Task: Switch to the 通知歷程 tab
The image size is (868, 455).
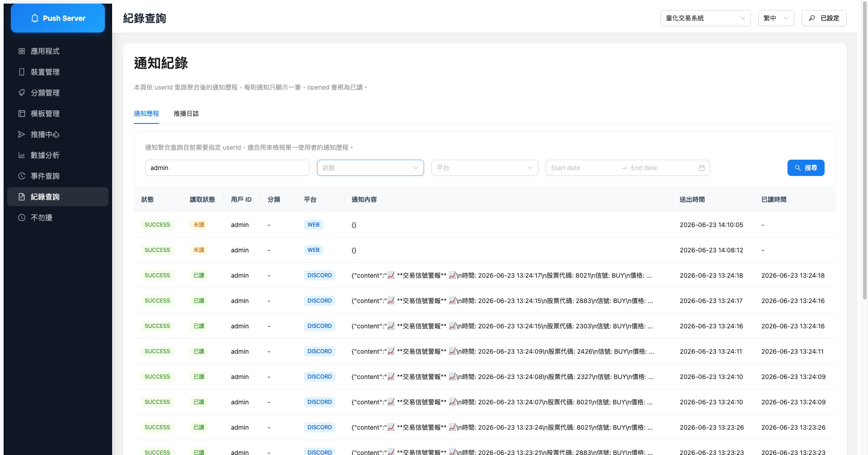Action: (x=146, y=114)
